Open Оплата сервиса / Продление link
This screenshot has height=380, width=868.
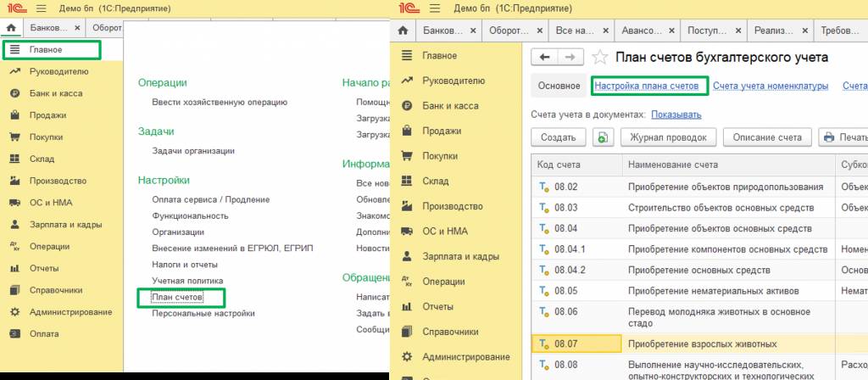coord(211,199)
